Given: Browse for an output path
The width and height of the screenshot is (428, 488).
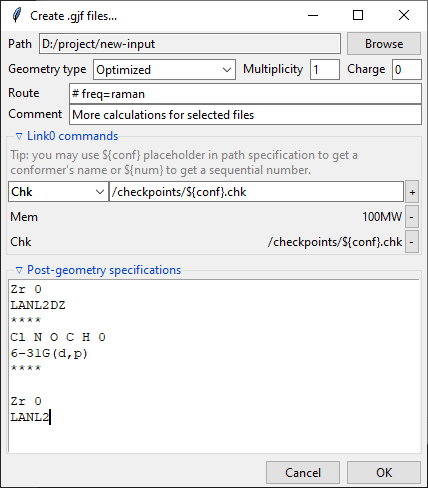Looking at the screenshot, I should click(384, 44).
